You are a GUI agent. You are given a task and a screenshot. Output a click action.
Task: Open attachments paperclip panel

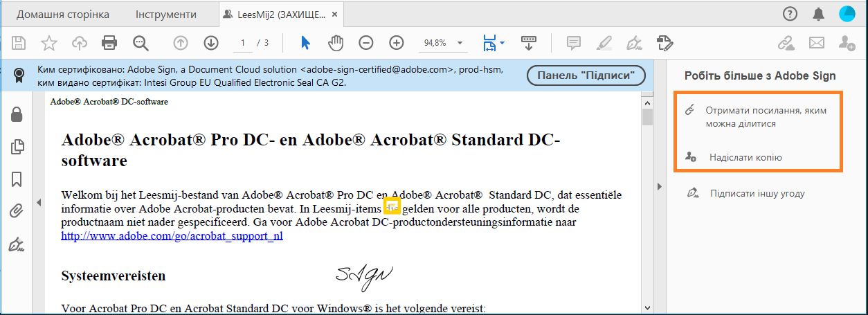pyautogui.click(x=17, y=211)
